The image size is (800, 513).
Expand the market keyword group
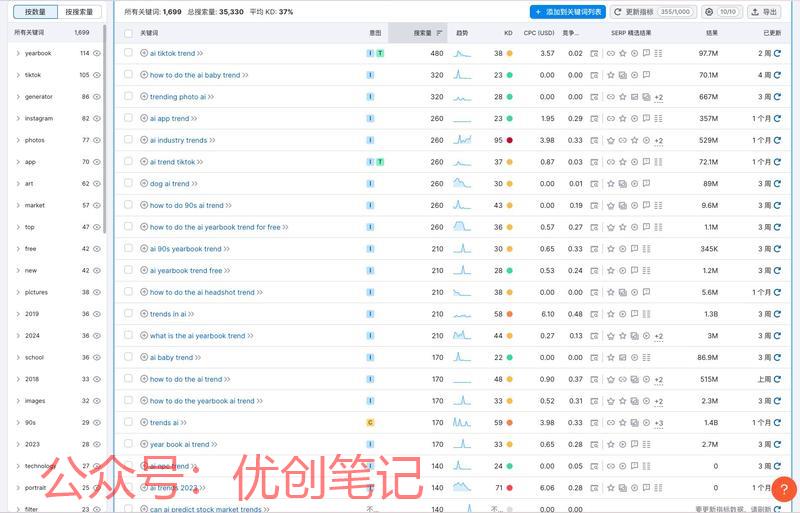click(x=18, y=205)
